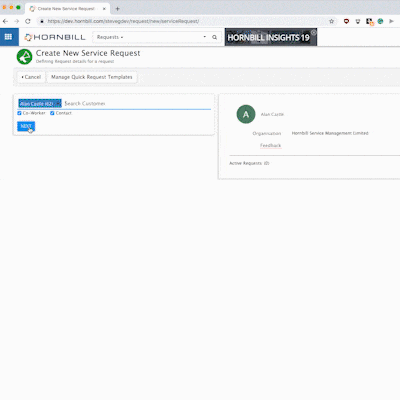The height and width of the screenshot is (400, 400).
Task: Toggle the Contact checkbox
Action: [x=52, y=113]
